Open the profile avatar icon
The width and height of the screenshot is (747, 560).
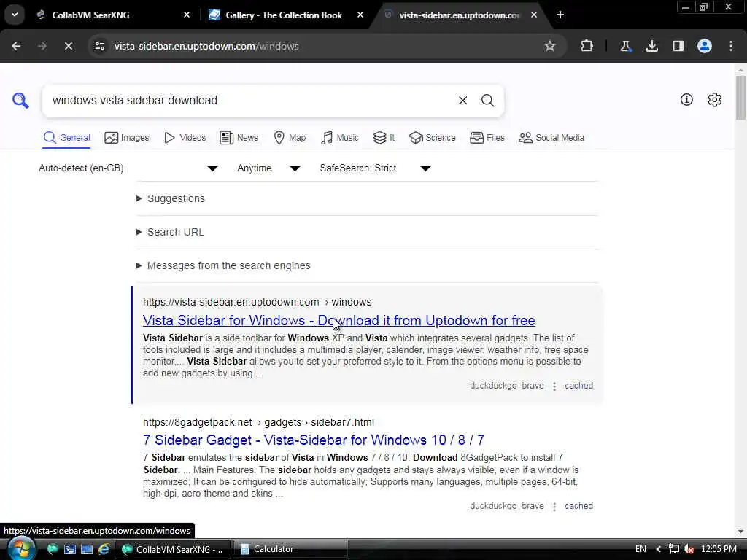click(705, 46)
